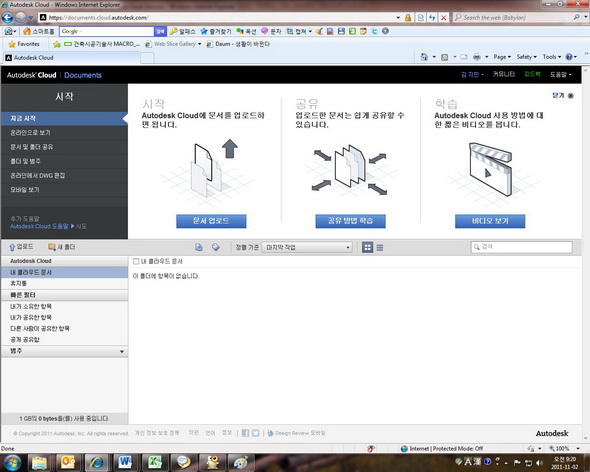The height and width of the screenshot is (472, 590).
Task: Open the Tools menu dropdown
Action: (552, 57)
